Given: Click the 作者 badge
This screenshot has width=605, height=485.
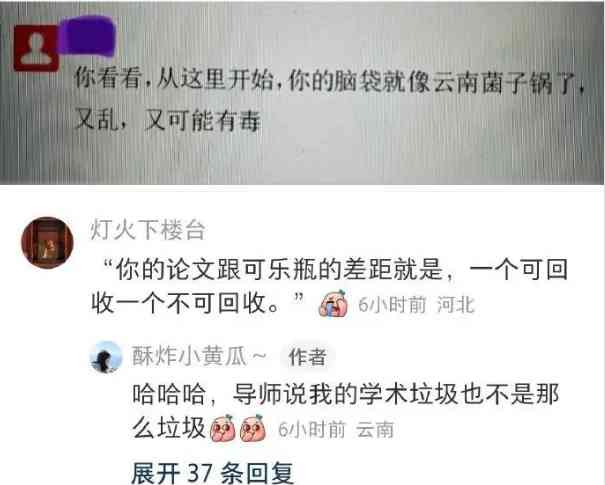Looking at the screenshot, I should pos(308,357).
